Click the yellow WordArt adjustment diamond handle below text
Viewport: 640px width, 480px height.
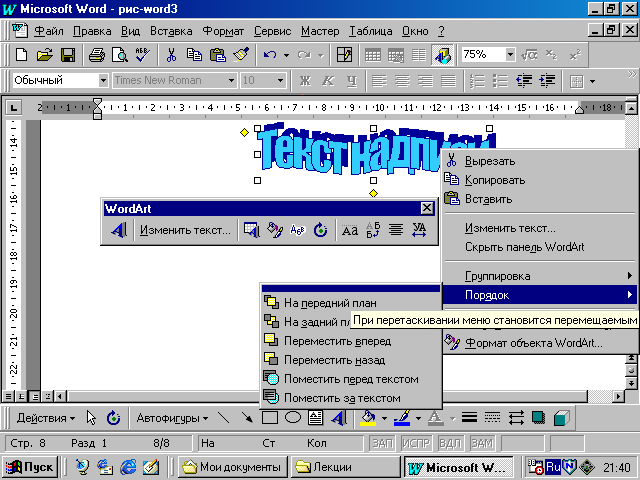pyautogui.click(x=373, y=193)
